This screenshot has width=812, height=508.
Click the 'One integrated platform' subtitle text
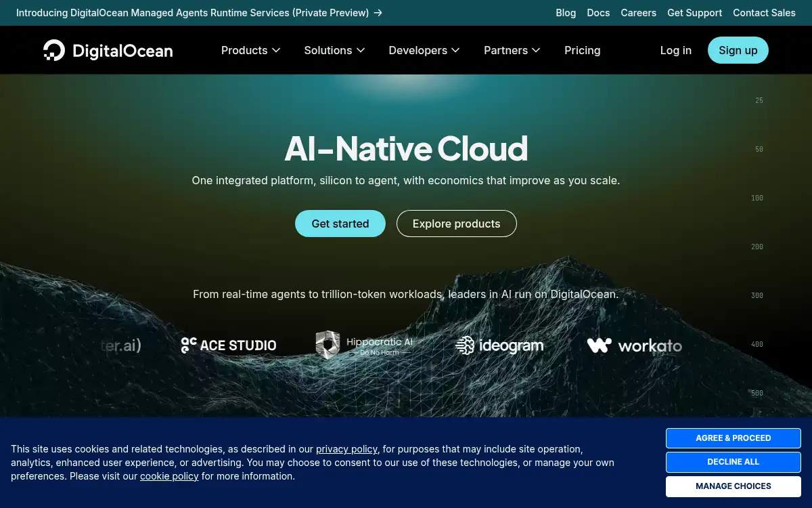(x=406, y=181)
